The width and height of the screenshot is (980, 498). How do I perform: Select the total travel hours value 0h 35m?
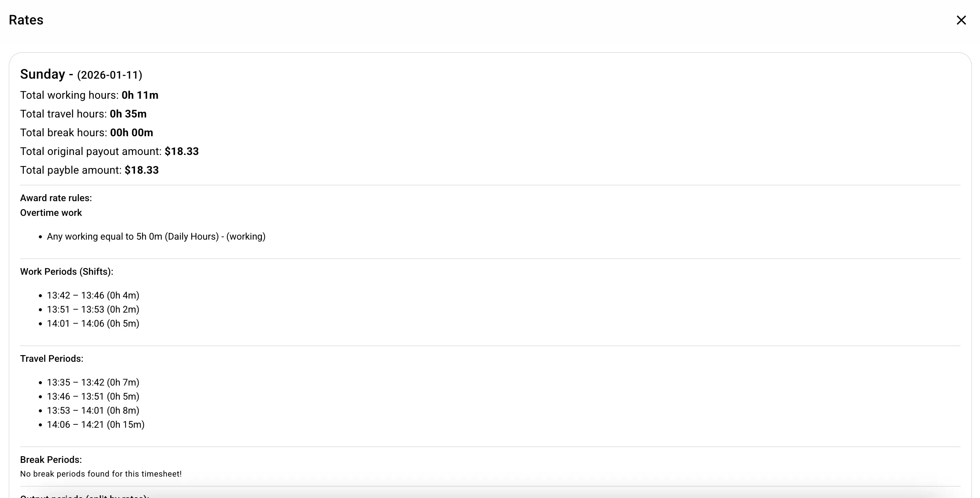(x=128, y=114)
